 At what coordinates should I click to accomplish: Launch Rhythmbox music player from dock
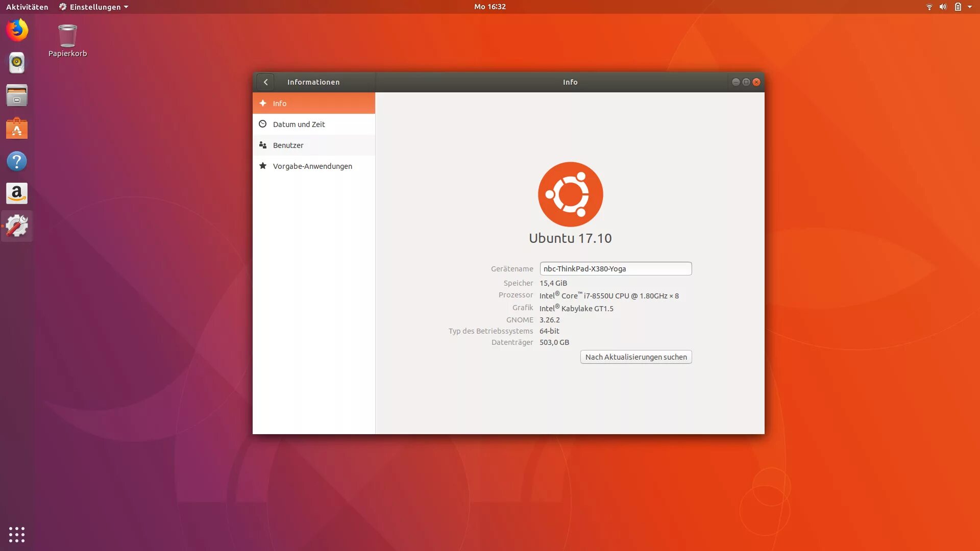point(17,63)
